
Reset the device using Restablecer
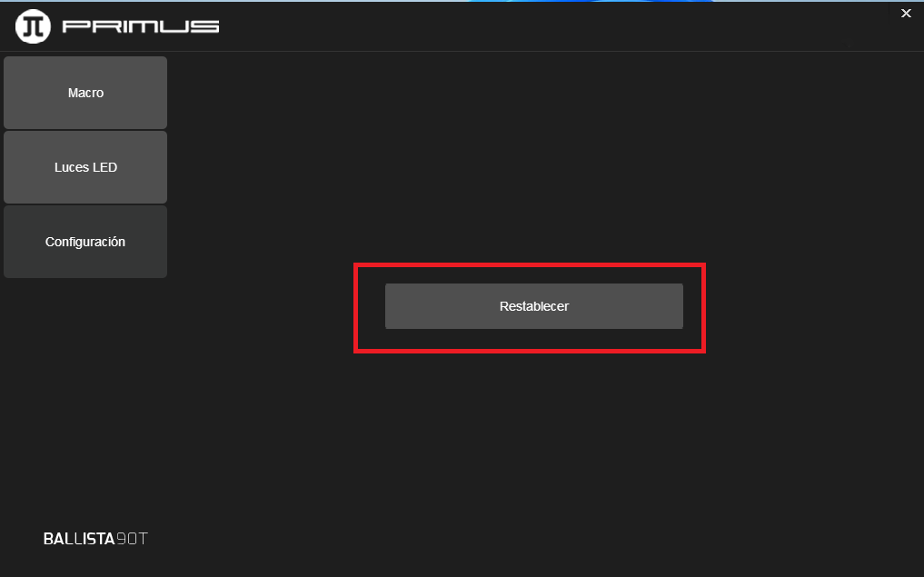(533, 306)
